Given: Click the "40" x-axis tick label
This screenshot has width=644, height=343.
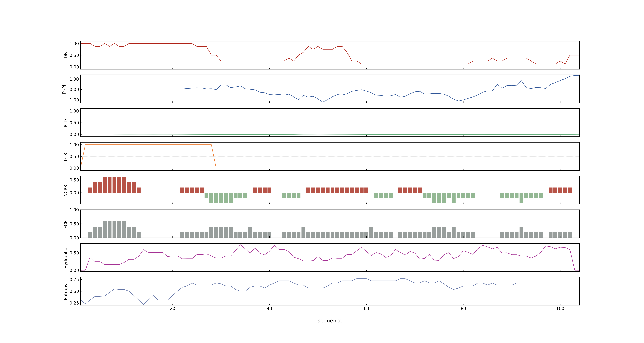Looking at the screenshot, I should 269,308.
